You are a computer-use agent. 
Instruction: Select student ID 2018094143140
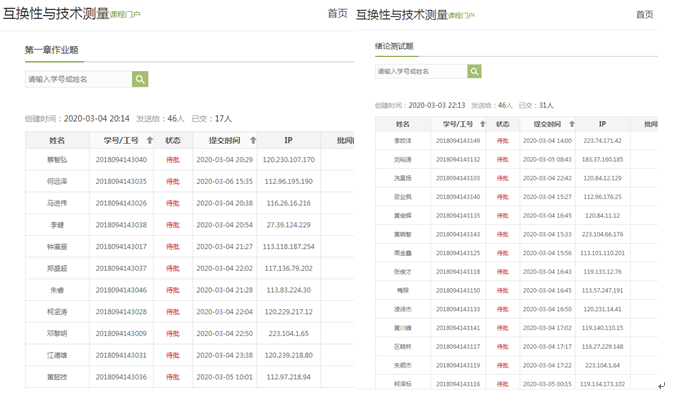pos(458,197)
